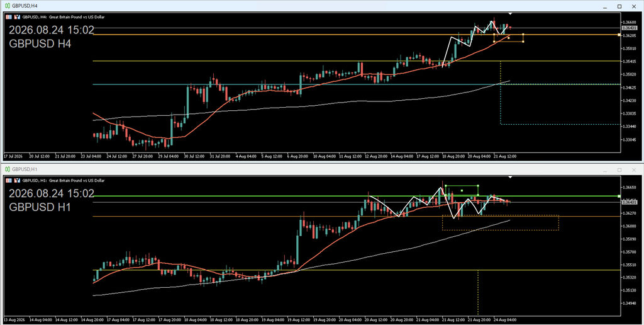Maximize the GBPUSD,H4 chart window
Screen dimensions: 644x325
click(x=619, y=6)
